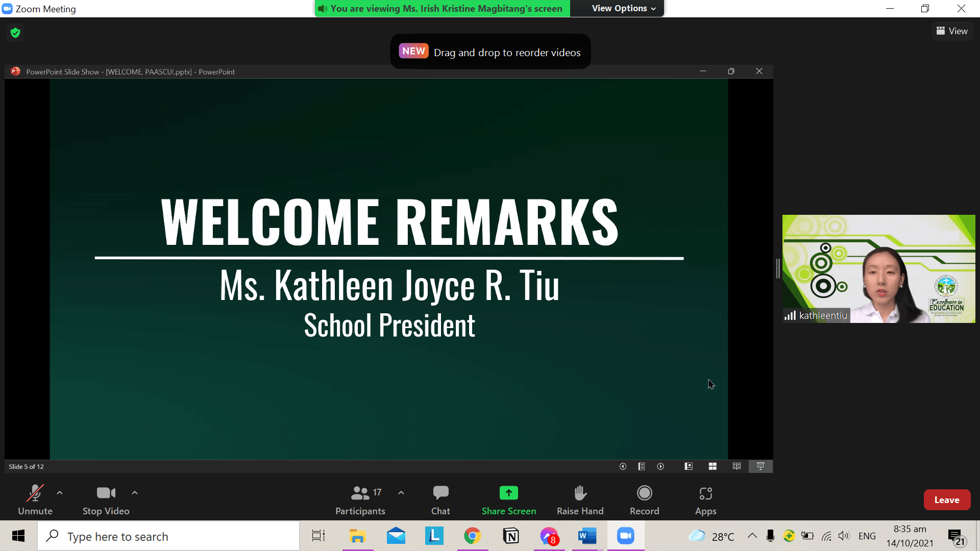Click the kathleentiu video thumbnail
Screen dimensions: 980x551
(878, 269)
